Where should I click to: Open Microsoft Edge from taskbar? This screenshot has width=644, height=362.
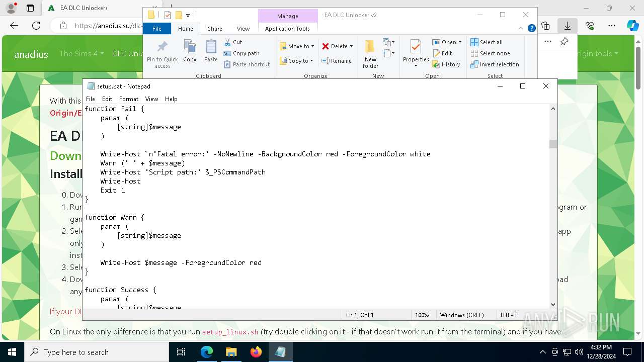pyautogui.click(x=207, y=352)
